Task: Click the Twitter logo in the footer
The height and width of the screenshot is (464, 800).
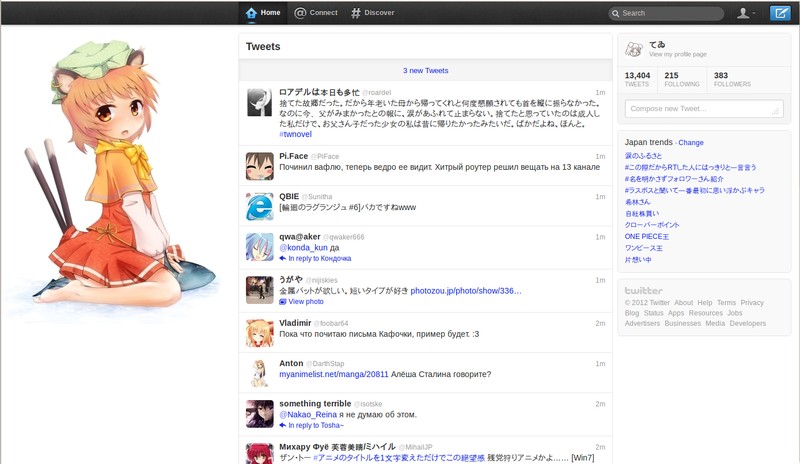Action: pos(643,290)
